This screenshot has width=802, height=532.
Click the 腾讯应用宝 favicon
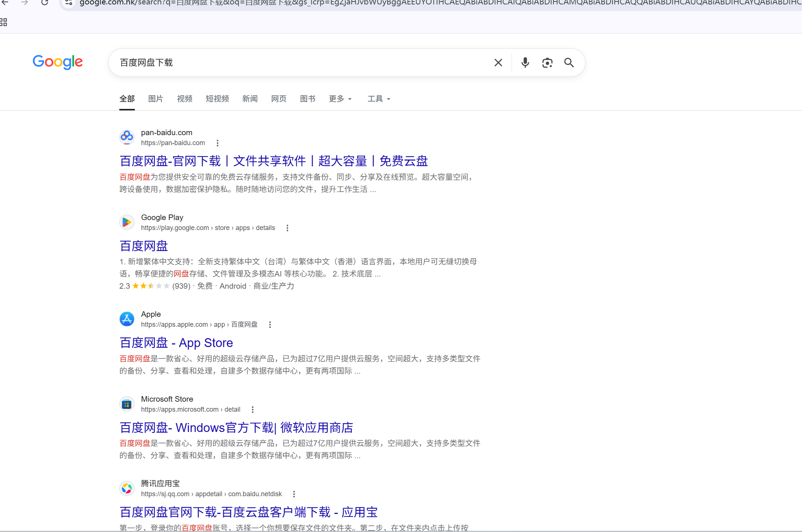click(127, 488)
